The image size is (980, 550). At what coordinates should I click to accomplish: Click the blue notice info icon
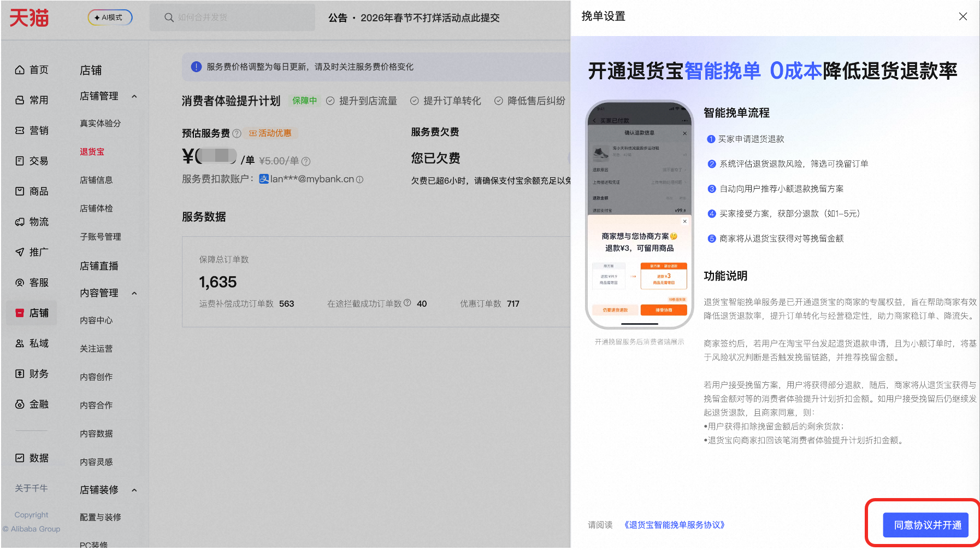196,67
